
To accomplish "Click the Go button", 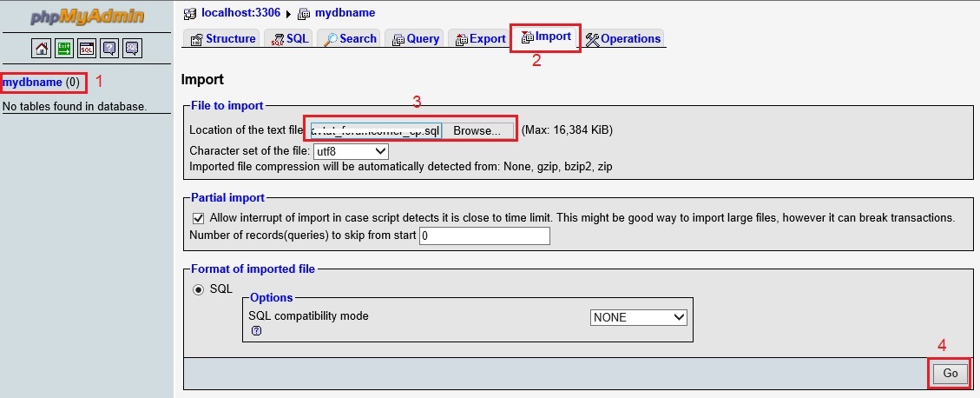I will [x=950, y=373].
